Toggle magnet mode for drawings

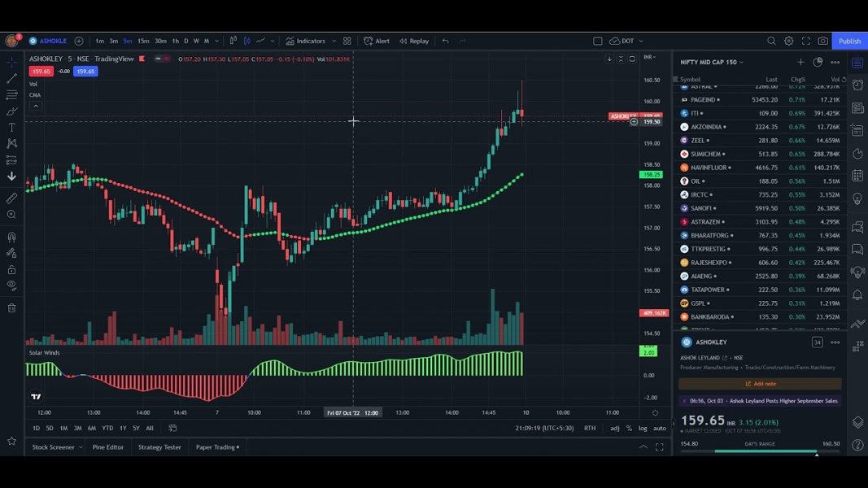tap(11, 237)
